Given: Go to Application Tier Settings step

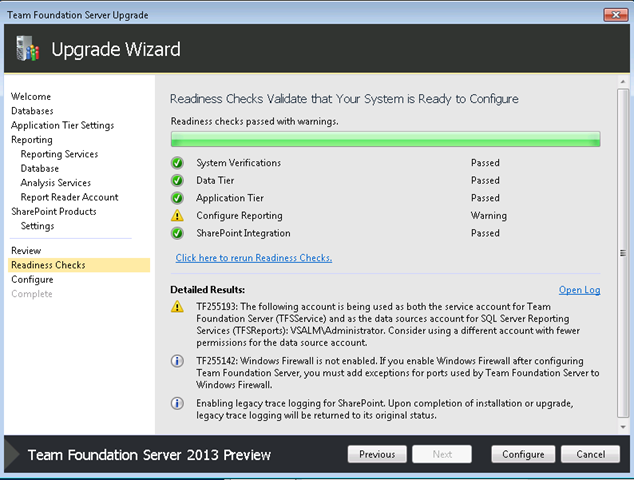Looking at the screenshot, I should point(63,125).
